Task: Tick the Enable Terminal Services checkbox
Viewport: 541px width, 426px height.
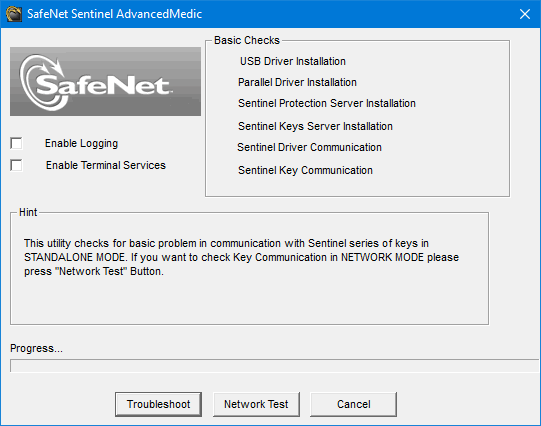Action: coord(16,165)
